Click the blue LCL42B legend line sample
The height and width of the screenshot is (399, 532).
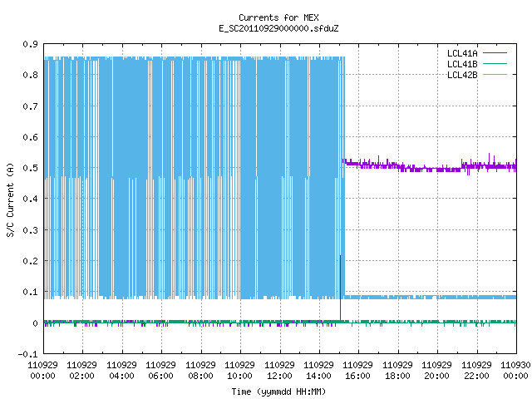[x=495, y=75]
